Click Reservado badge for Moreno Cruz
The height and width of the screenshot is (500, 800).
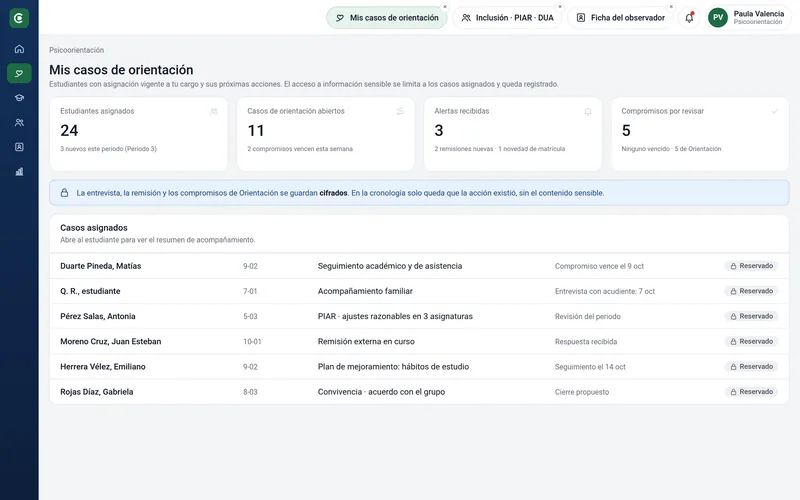pyautogui.click(x=751, y=341)
